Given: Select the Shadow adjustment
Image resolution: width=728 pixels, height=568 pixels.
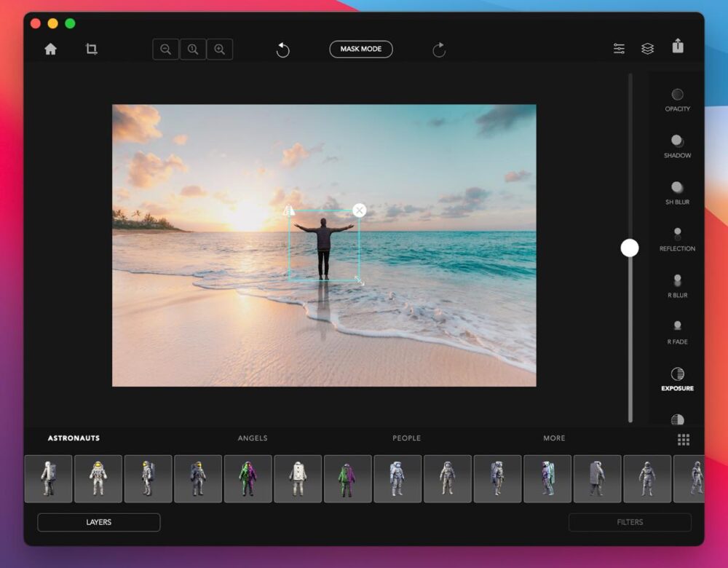Looking at the screenshot, I should click(x=677, y=144).
